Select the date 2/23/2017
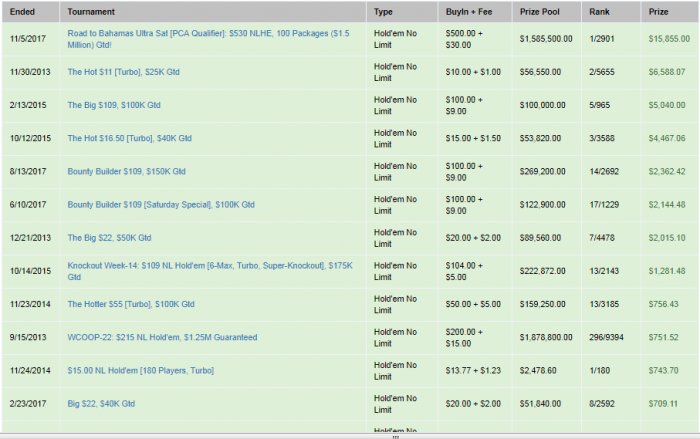This screenshot has height=439, width=700. [28, 404]
